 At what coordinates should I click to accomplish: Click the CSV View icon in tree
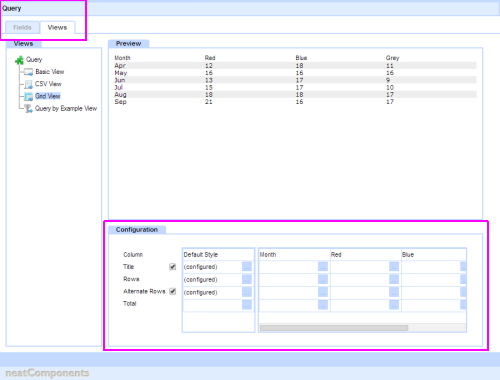click(29, 84)
